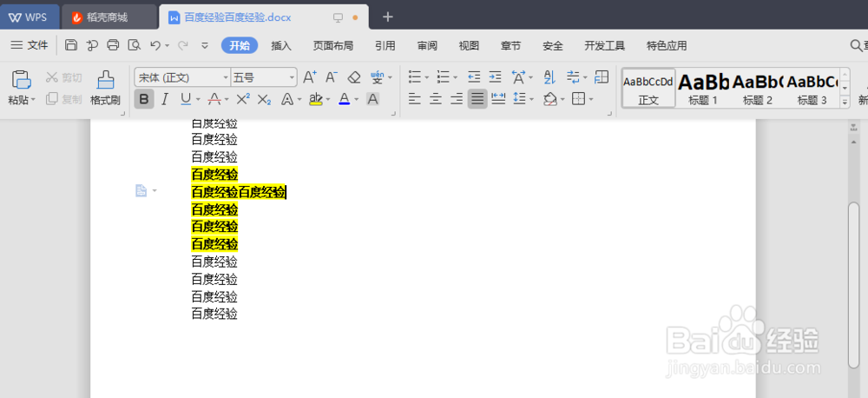The image size is (868, 398).
Task: Open the borders dropdown arrow
Action: (x=590, y=100)
